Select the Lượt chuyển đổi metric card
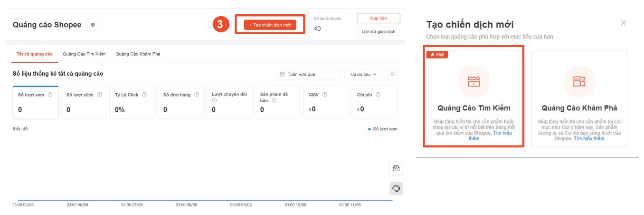644x215 pixels. tap(229, 102)
